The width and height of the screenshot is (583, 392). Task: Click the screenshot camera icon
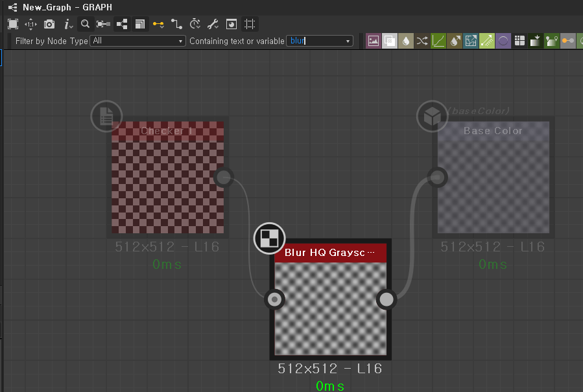[x=49, y=23]
